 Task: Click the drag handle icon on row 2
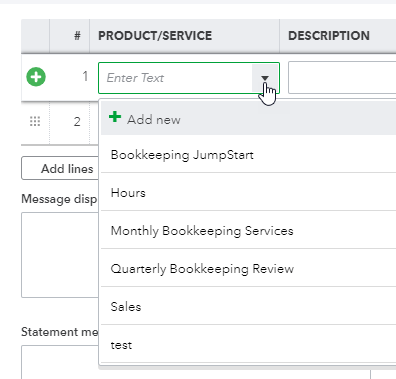pos(35,121)
